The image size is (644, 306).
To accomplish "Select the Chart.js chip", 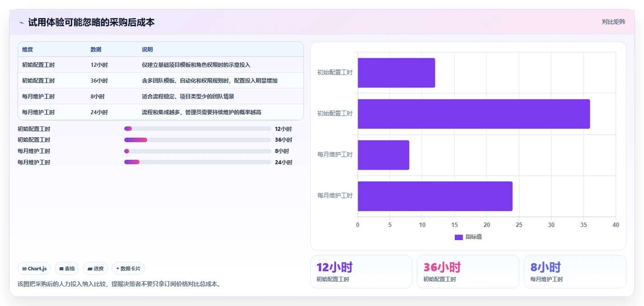I will 35,269.
